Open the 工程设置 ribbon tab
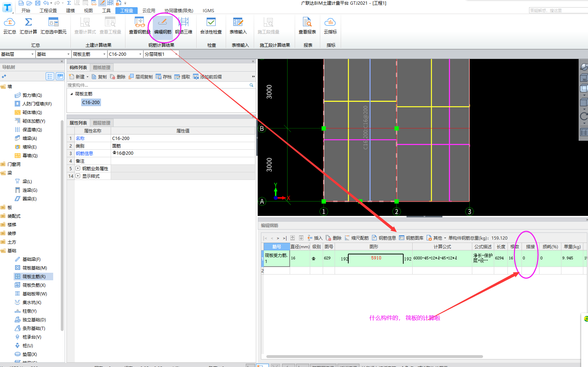This screenshot has width=588, height=367. point(48,10)
